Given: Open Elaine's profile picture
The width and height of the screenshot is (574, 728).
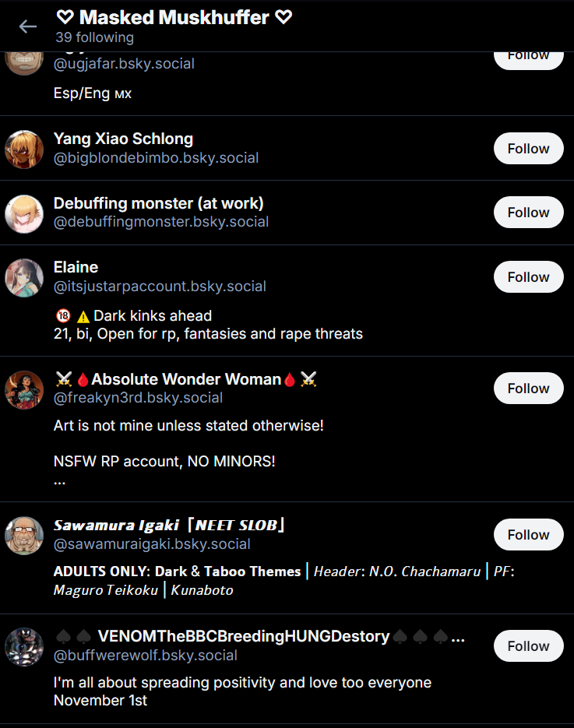Looking at the screenshot, I should (x=24, y=278).
